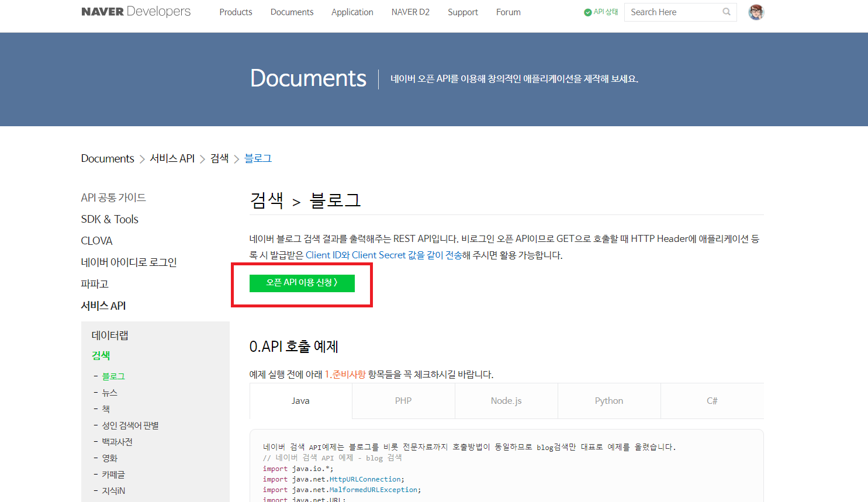Open the Products menu
This screenshot has height=502, width=868.
point(236,12)
